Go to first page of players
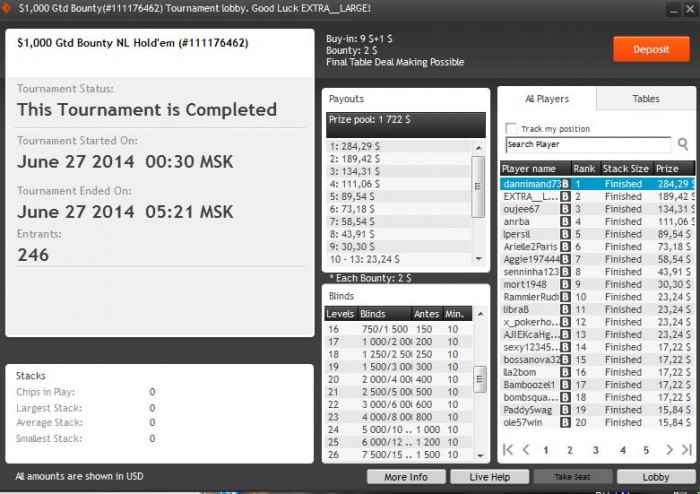700x494 pixels. [x=508, y=450]
